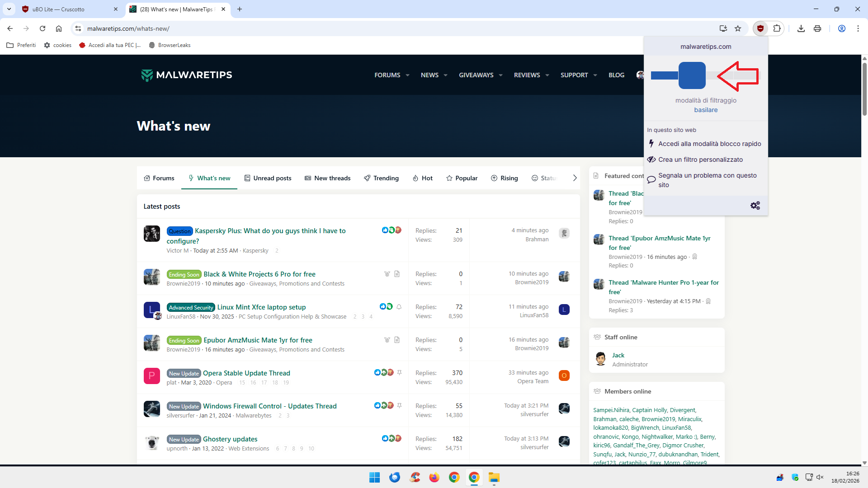Image resolution: width=868 pixels, height=488 pixels.
Task: Click the uBO filtering mode slider
Action: pyautogui.click(x=692, y=75)
